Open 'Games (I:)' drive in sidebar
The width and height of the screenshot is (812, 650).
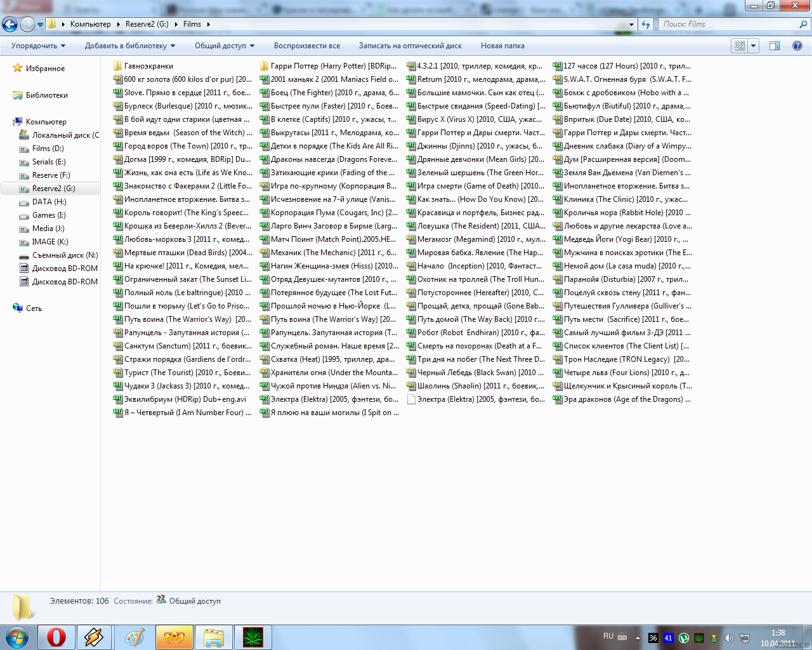(49, 215)
